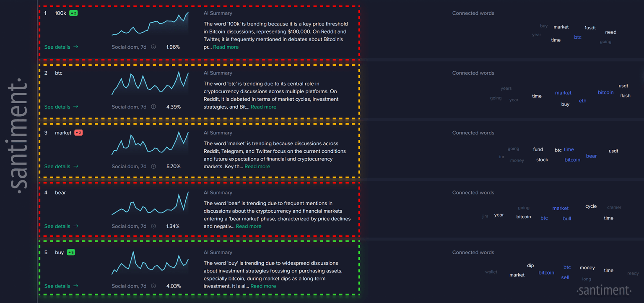
Task: Click connected word '1usdt' in 100k row
Action: [x=590, y=28]
